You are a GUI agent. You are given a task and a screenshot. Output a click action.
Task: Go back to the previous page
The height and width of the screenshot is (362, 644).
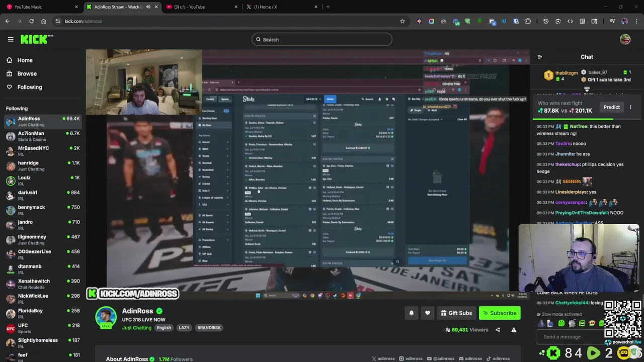tap(7, 21)
